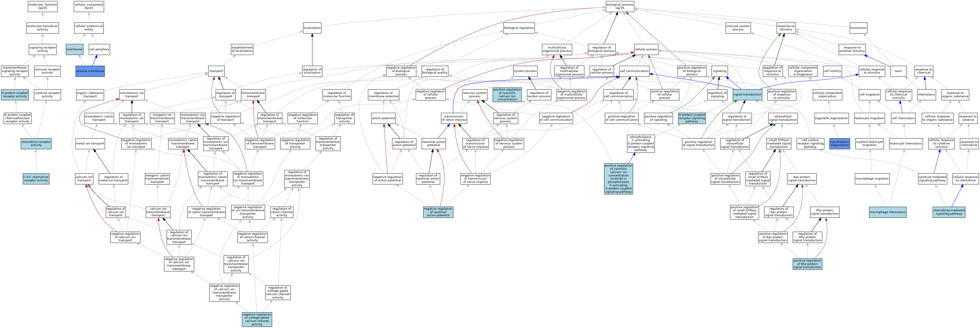Image resolution: width=980 pixels, height=328 pixels.
Task: Click the 'signaling receptor activity' node
Action: 43,49
